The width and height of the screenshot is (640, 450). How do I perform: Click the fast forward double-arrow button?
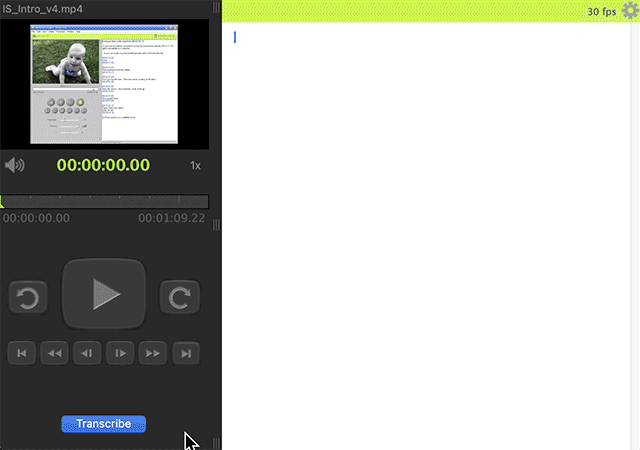point(152,352)
